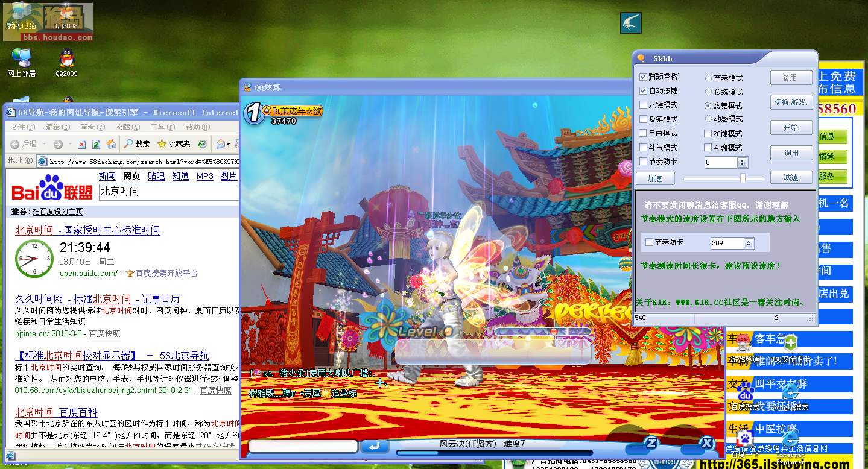Select the 传统模式 radio button
Viewport: 868px width, 469px height.
709,92
